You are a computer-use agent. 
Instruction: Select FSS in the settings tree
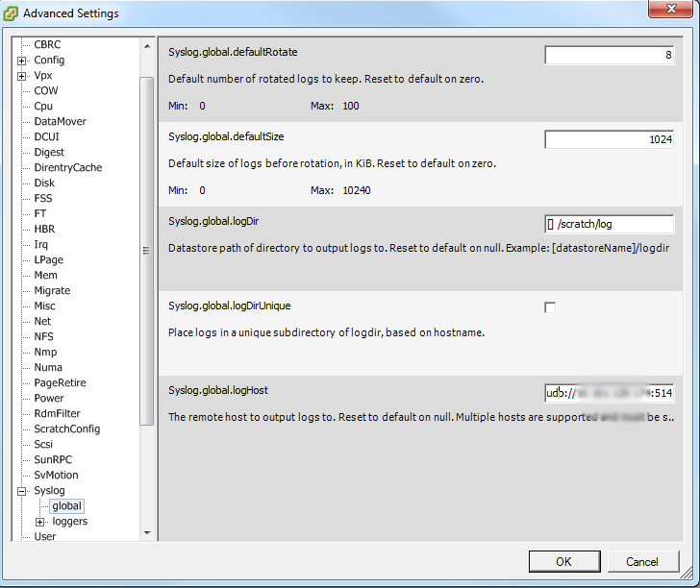43,198
